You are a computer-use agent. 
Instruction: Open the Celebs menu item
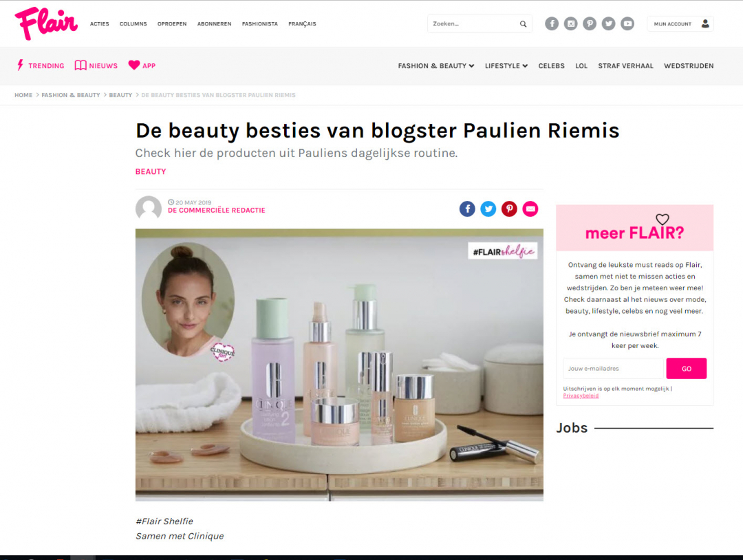(x=551, y=66)
